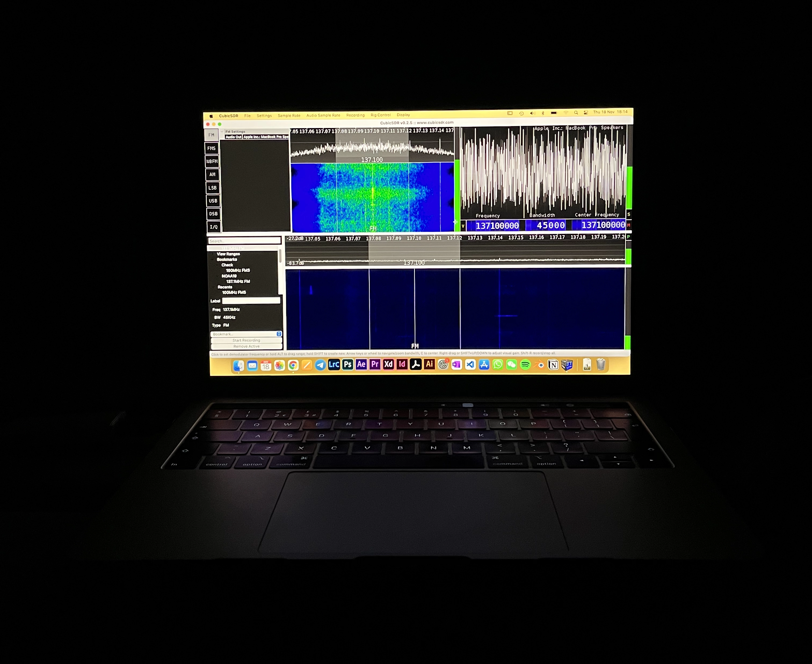Open Notion from the dock

pyautogui.click(x=553, y=364)
